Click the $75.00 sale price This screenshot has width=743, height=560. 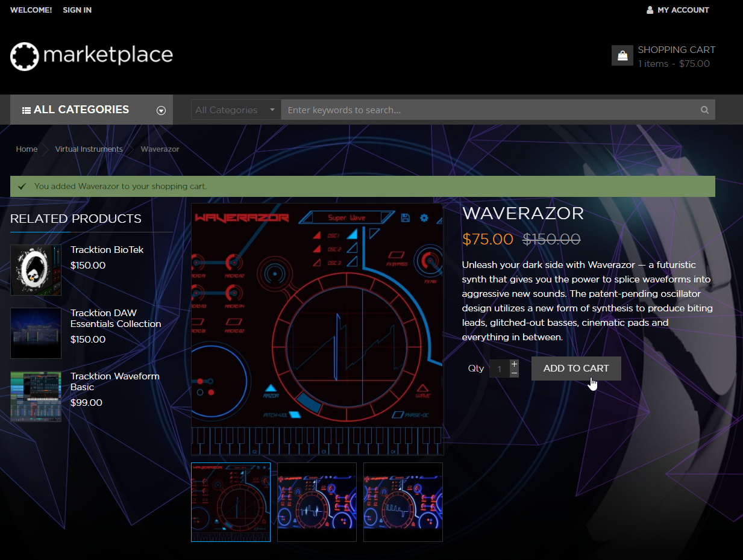point(487,239)
